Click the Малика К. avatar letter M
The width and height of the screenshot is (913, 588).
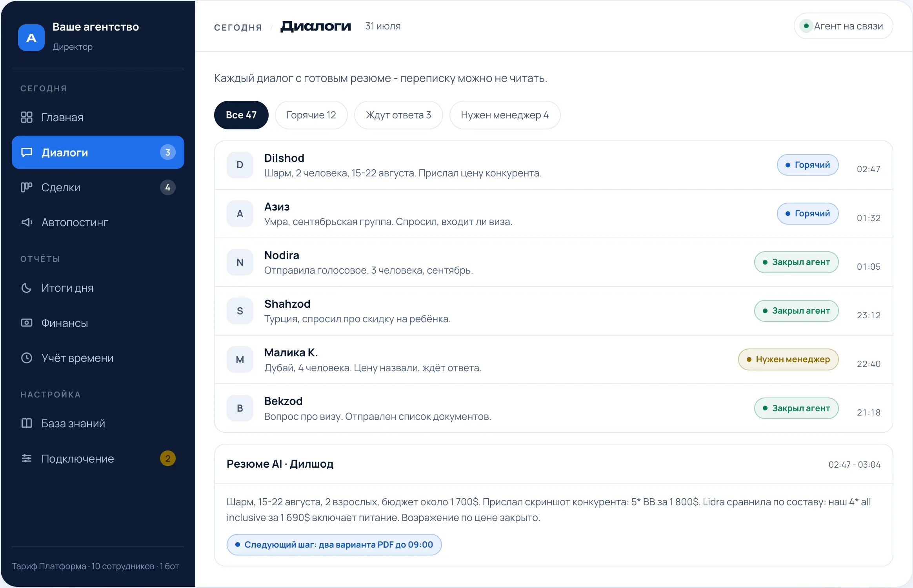pos(240,359)
